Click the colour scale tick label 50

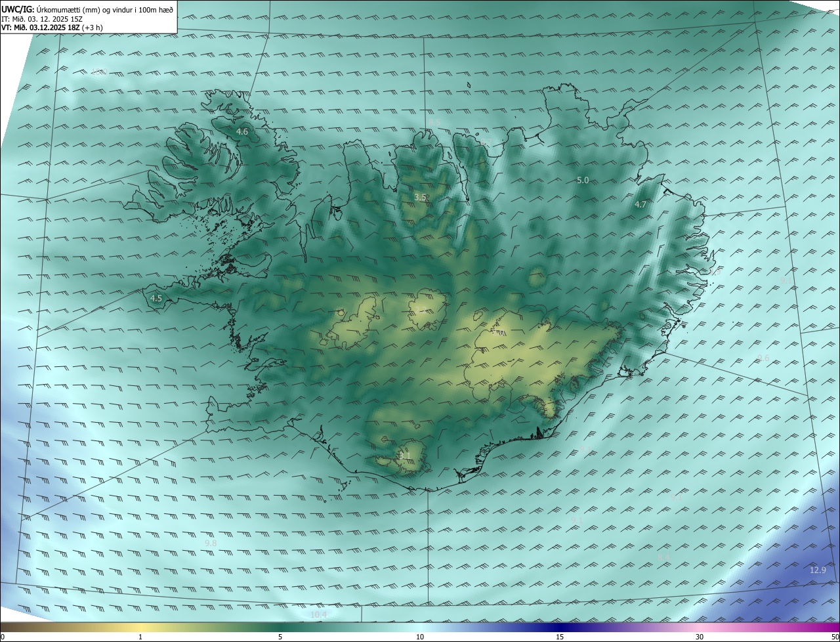click(x=835, y=637)
